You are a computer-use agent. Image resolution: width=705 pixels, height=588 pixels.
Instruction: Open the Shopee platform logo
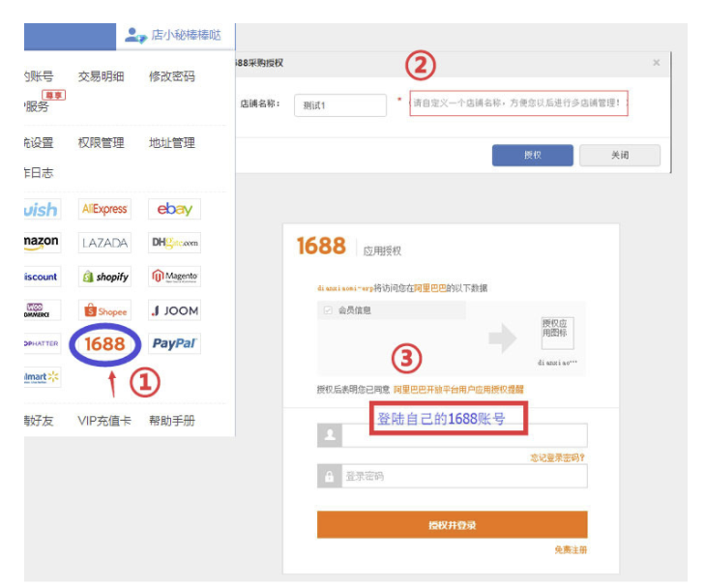(104, 310)
